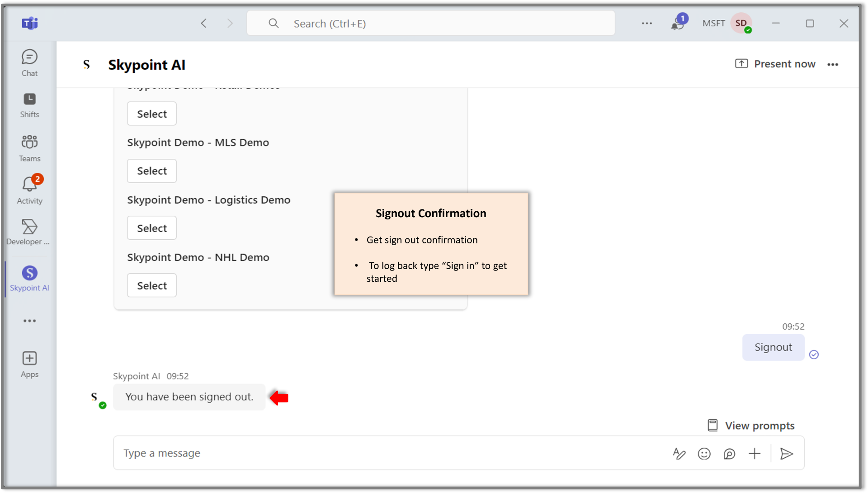Toggle the MSFT account indicator
Screen dimensions: 868x493
(x=713, y=23)
